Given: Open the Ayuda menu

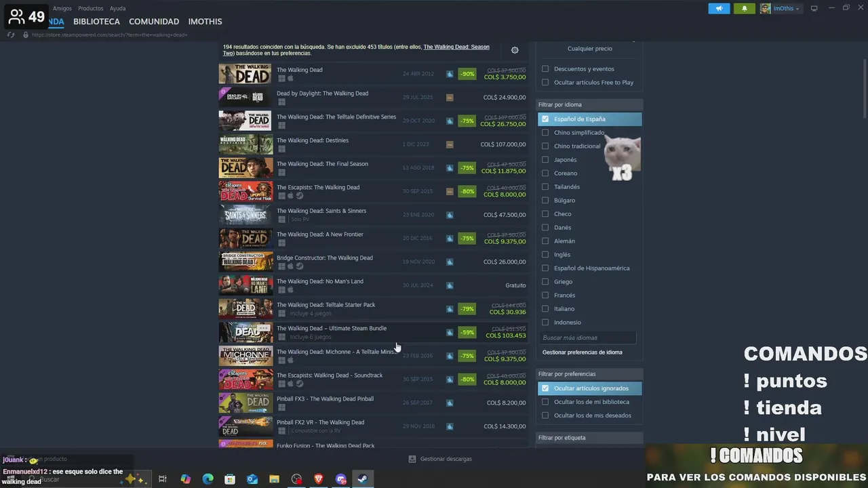Looking at the screenshot, I should [117, 9].
